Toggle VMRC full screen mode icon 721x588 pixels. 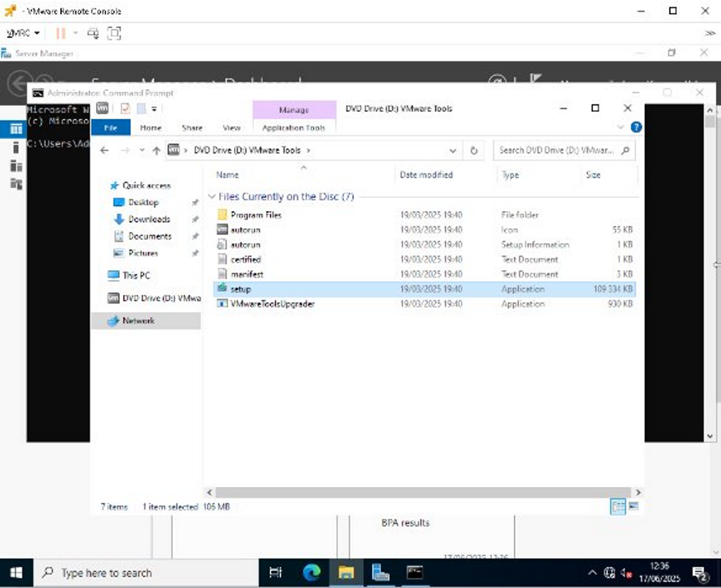114,33
